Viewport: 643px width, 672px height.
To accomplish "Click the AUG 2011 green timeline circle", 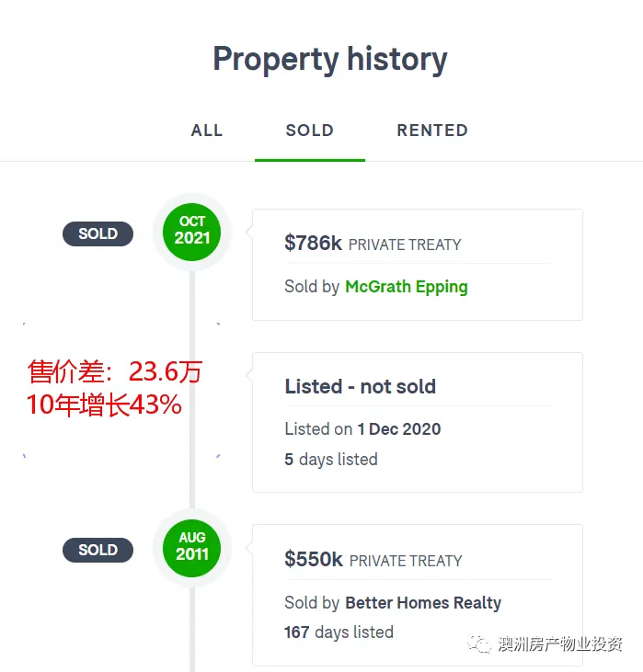I will [191, 548].
